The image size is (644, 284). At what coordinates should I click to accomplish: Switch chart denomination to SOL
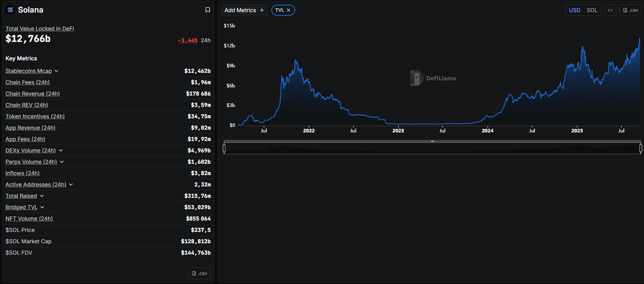coord(592,10)
